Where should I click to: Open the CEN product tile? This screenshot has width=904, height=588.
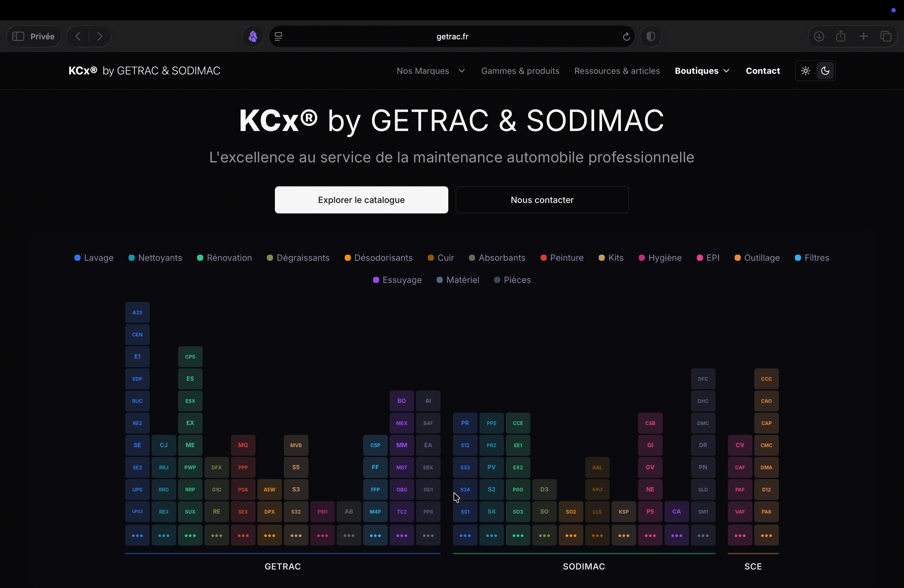tap(137, 335)
